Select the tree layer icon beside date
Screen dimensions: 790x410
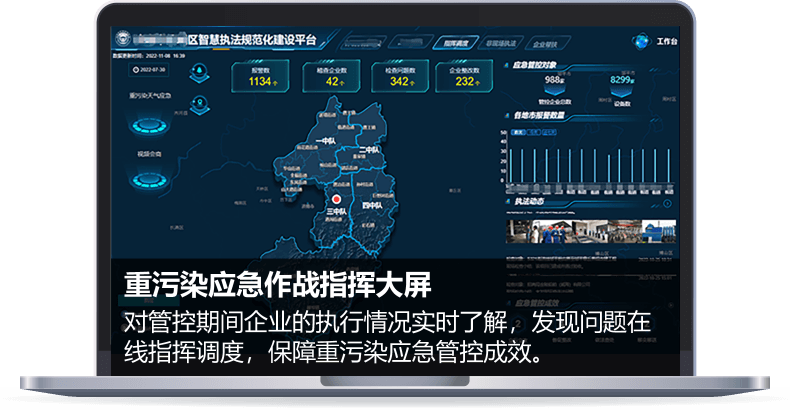coord(198,72)
